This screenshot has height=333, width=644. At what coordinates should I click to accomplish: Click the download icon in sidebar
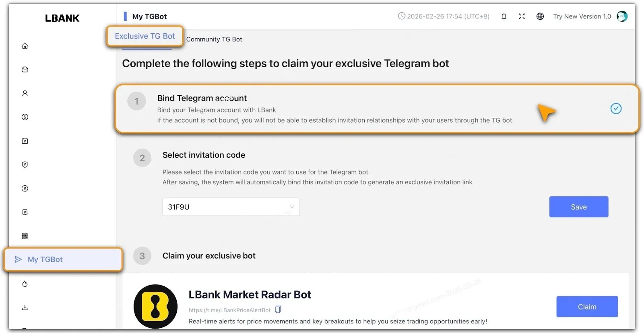pos(25,308)
